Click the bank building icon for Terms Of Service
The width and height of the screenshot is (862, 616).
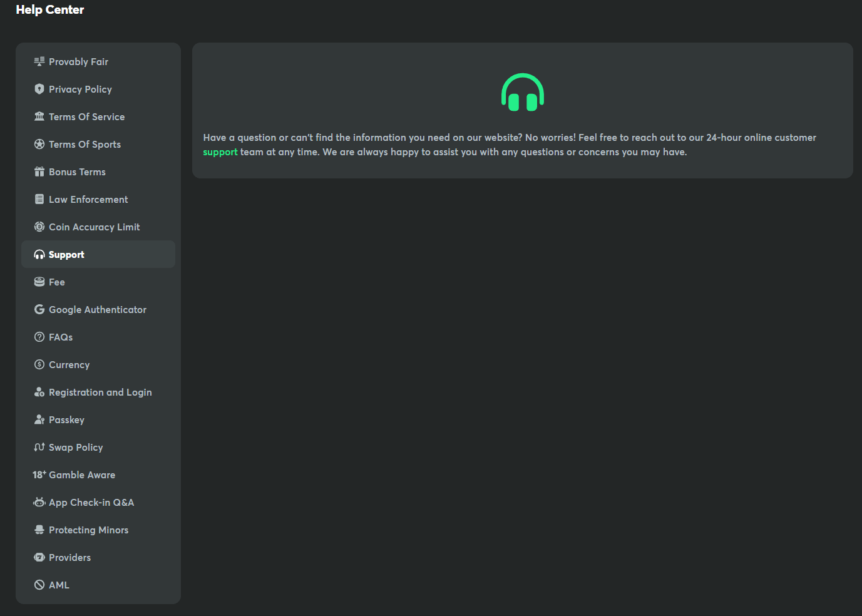[x=39, y=116]
